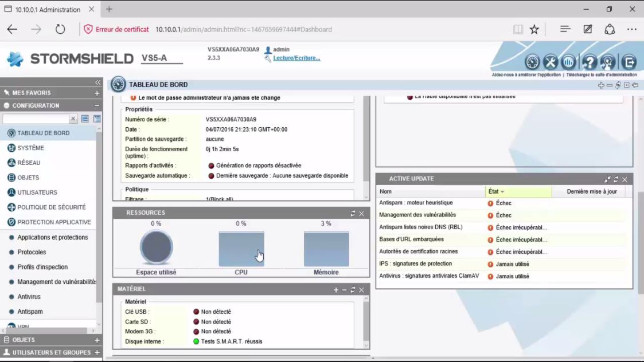Click the configuration search input field

tap(36, 119)
